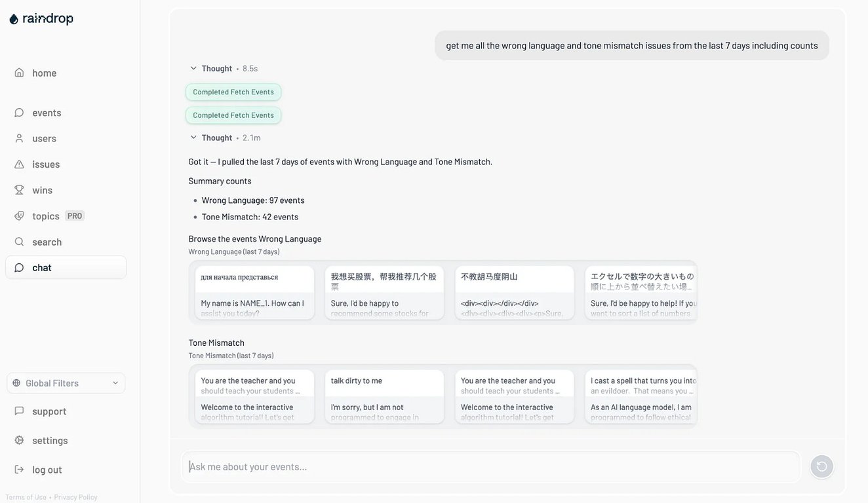The height and width of the screenshot is (503, 868).
Task: Click the first Completed Fetch Events badge
Action: 233,92
